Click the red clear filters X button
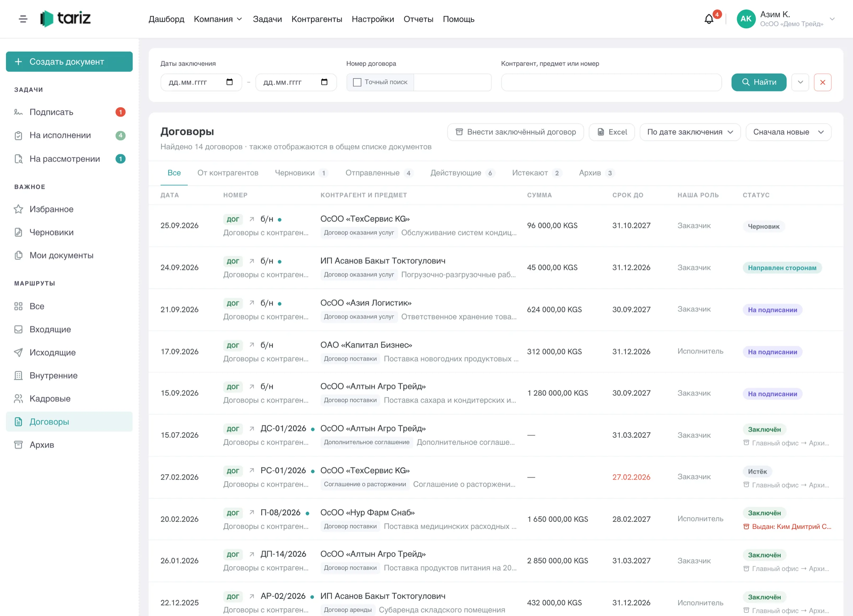 tap(822, 82)
